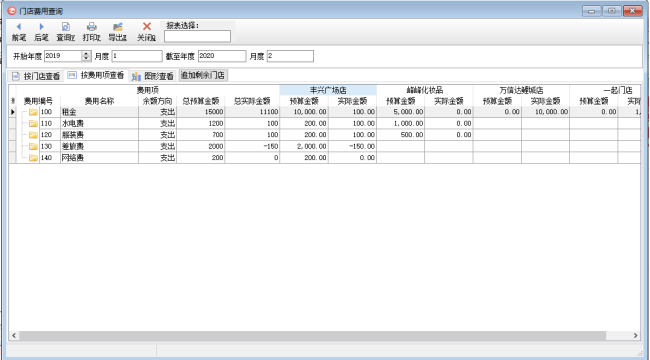The width and height of the screenshot is (650, 360).
Task: Click the 丰兴广场店 store header
Action: 328,90
